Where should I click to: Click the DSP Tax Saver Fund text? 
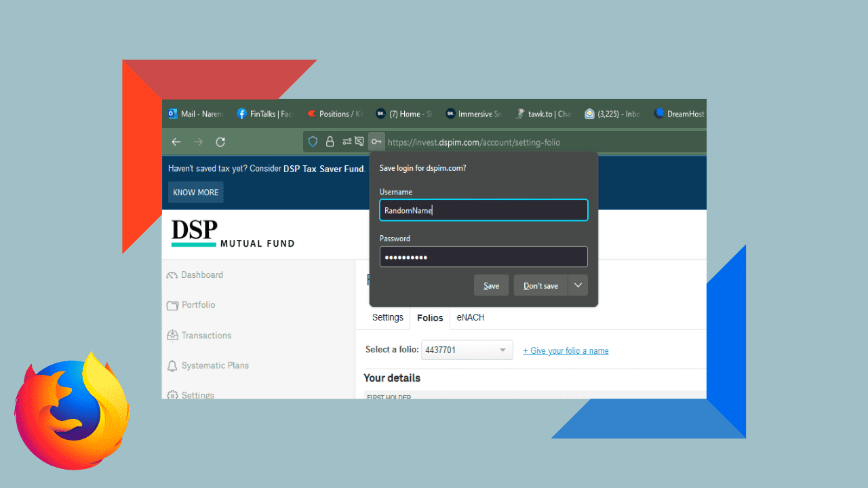(x=324, y=169)
